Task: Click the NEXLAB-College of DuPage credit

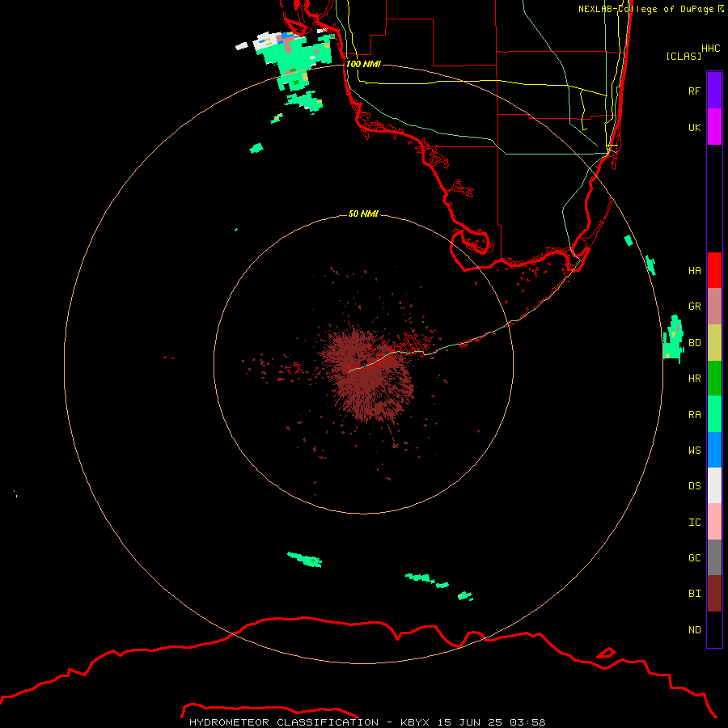Action: coord(651,9)
